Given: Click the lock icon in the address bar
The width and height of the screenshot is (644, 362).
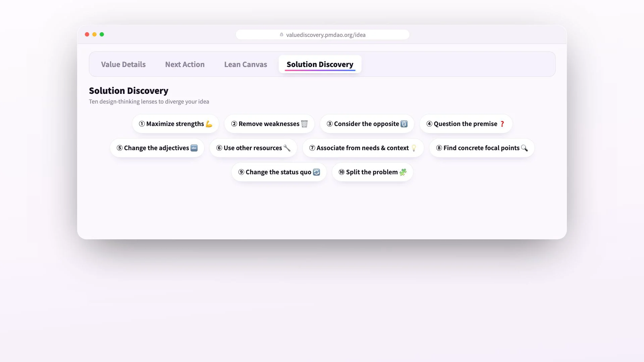Looking at the screenshot, I should [x=281, y=35].
